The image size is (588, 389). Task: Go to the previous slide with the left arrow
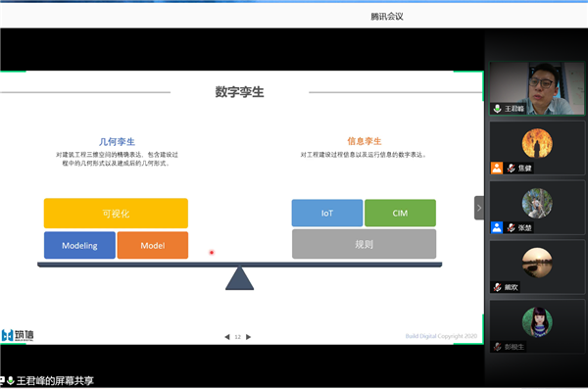coord(227,337)
